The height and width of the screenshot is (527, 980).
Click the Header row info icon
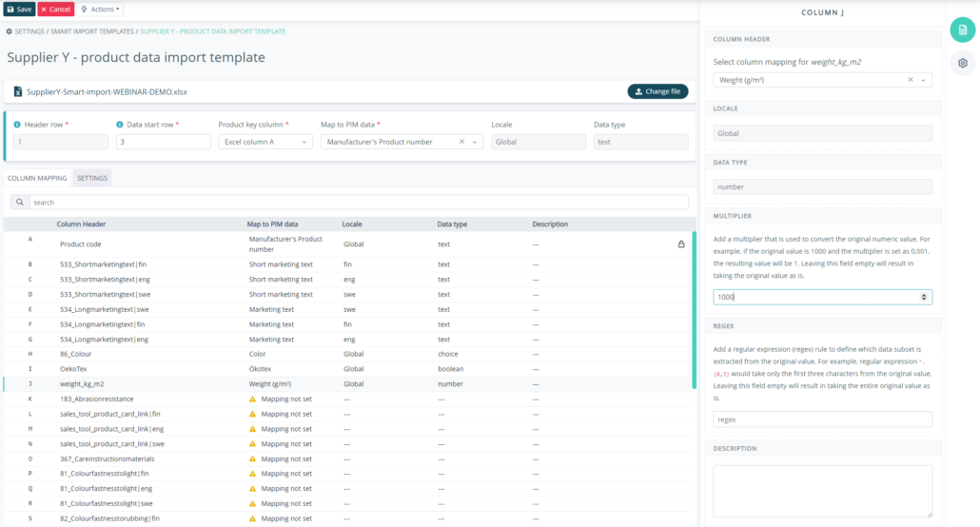coord(17,125)
